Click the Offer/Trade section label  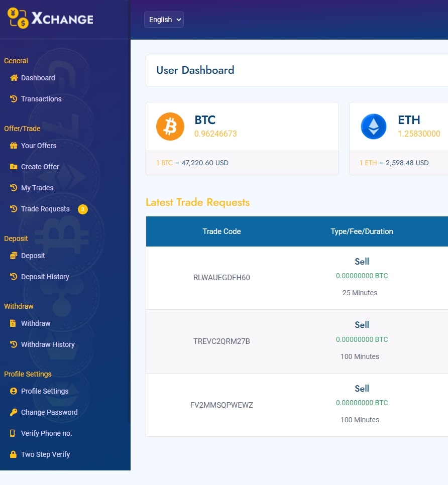[22, 129]
